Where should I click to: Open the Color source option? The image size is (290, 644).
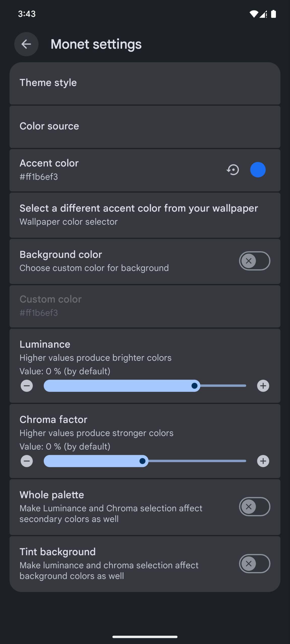[145, 127]
